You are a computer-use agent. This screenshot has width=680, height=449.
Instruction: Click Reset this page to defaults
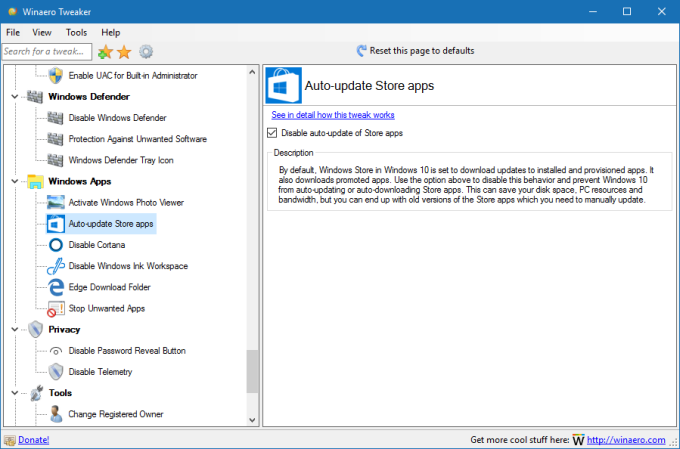coord(414,50)
